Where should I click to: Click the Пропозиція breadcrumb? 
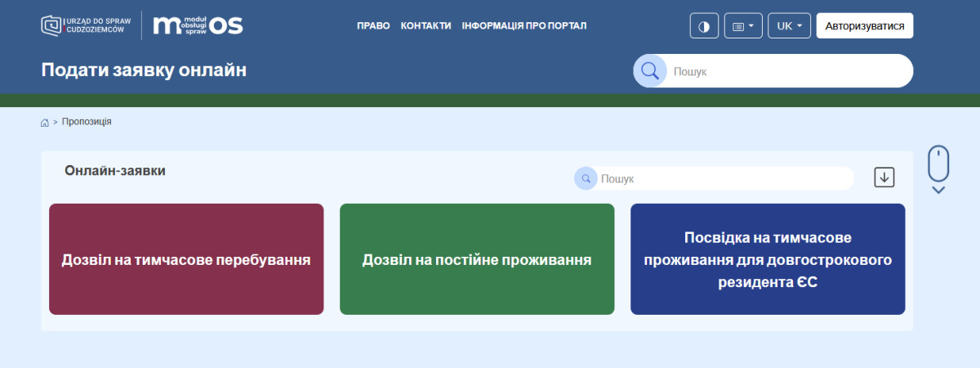pos(87,122)
